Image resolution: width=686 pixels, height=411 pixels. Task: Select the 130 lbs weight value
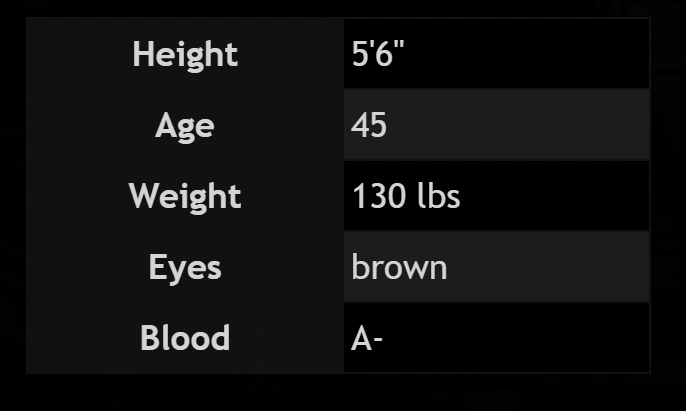405,196
